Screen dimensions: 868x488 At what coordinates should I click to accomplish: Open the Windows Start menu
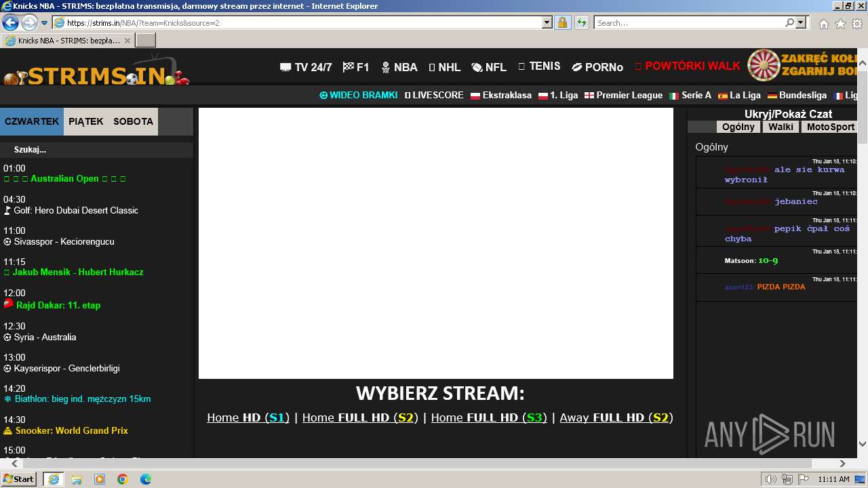click(x=19, y=479)
